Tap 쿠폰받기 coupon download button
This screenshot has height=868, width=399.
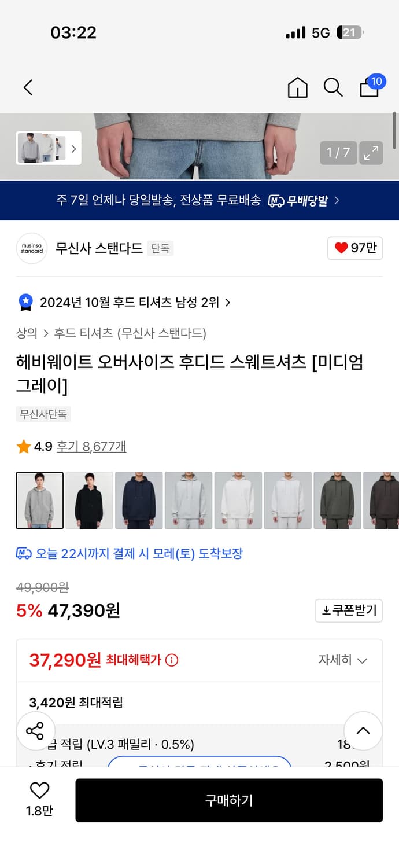point(349,610)
